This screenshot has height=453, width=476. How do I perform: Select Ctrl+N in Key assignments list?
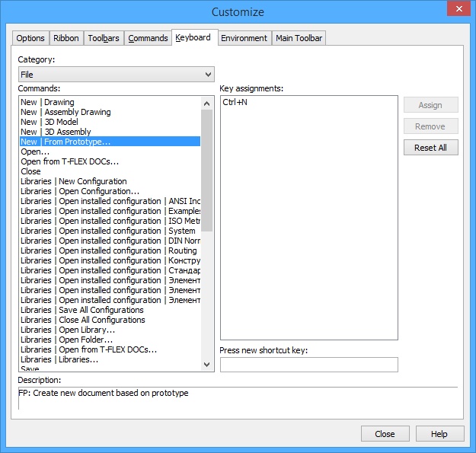click(x=236, y=102)
